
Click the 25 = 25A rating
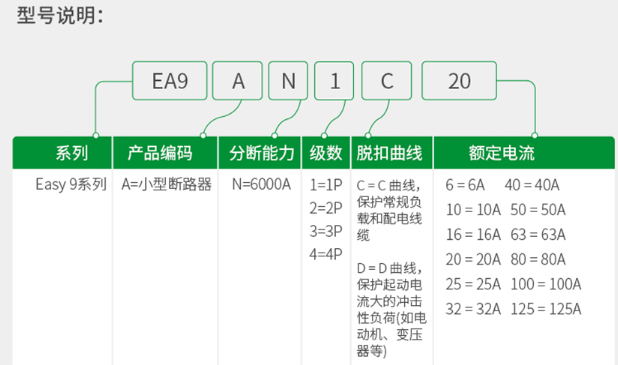point(473,284)
